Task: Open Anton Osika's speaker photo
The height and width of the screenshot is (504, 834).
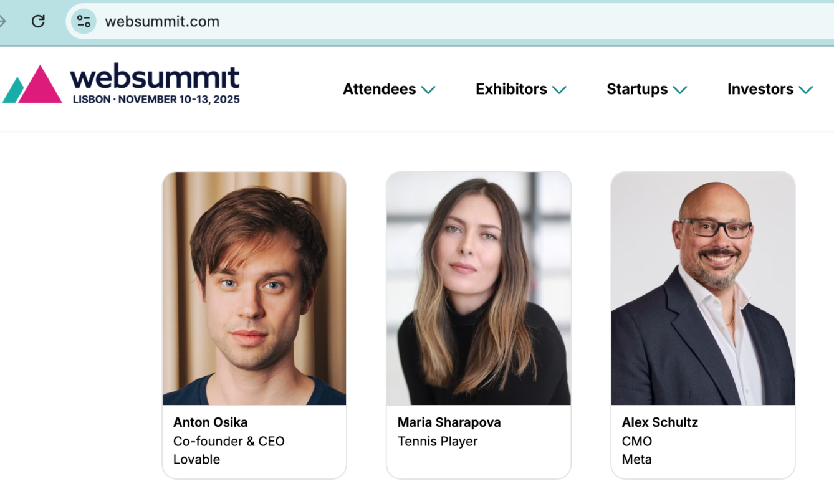Action: [x=254, y=288]
